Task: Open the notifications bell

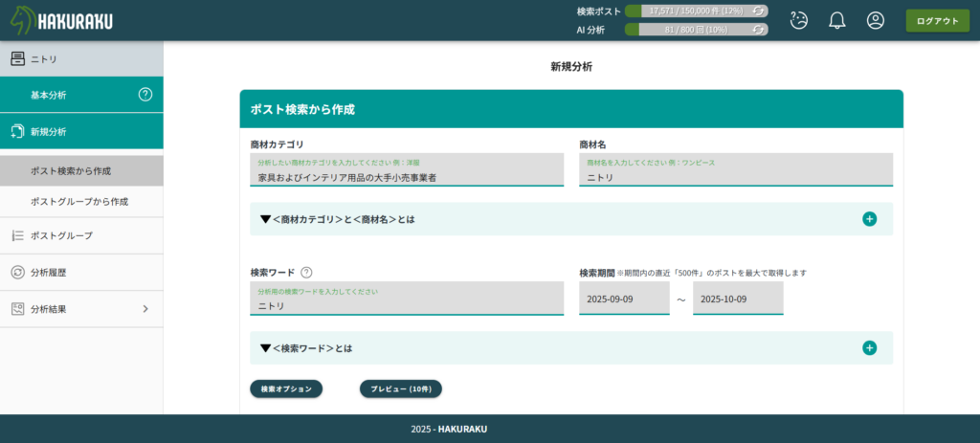Action: 836,20
